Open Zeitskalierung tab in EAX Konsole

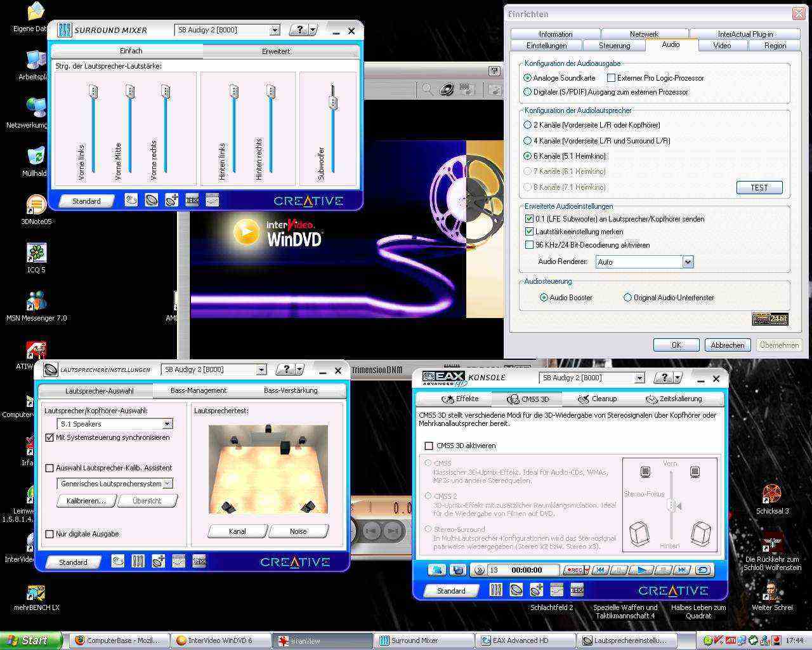[674, 399]
